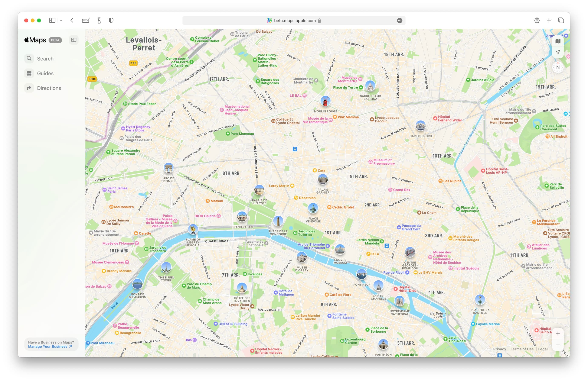Select the Musée d'Orsay landmark icon
This screenshot has height=381, width=588.
tap(302, 257)
